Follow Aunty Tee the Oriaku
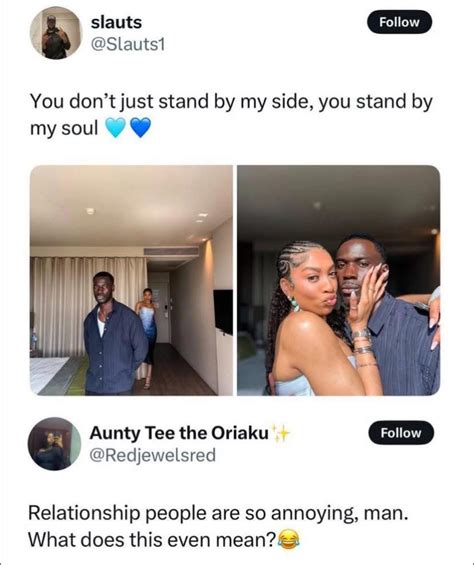Viewport: 474px width, 565px height. click(401, 432)
